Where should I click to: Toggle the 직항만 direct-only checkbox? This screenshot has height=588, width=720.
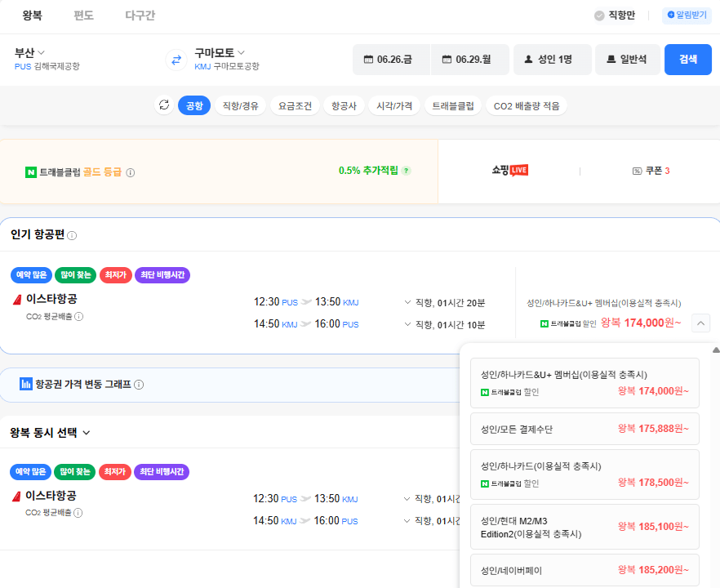[x=599, y=16]
